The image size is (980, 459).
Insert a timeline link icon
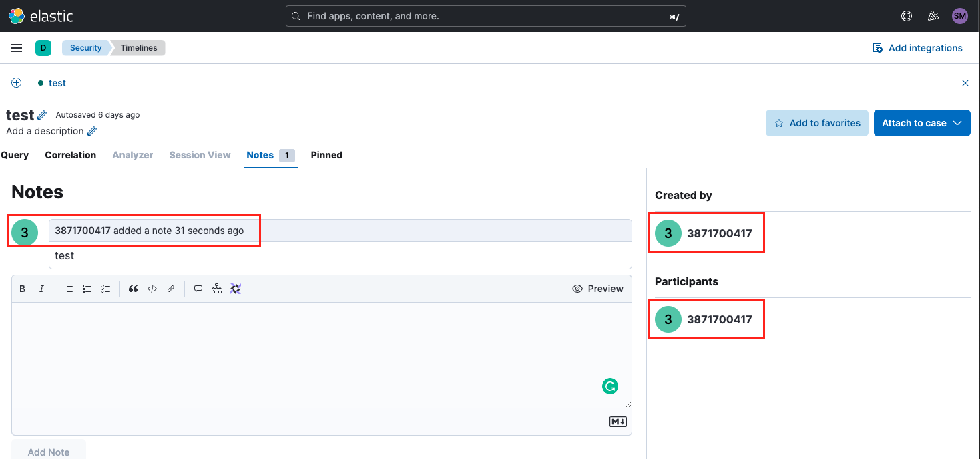coord(216,289)
